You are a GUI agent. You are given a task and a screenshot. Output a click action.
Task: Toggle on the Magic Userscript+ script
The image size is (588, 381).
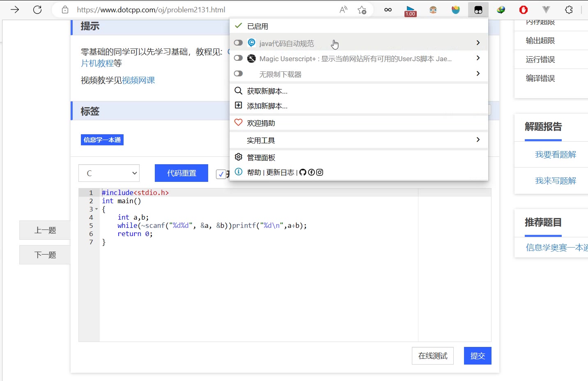click(238, 58)
